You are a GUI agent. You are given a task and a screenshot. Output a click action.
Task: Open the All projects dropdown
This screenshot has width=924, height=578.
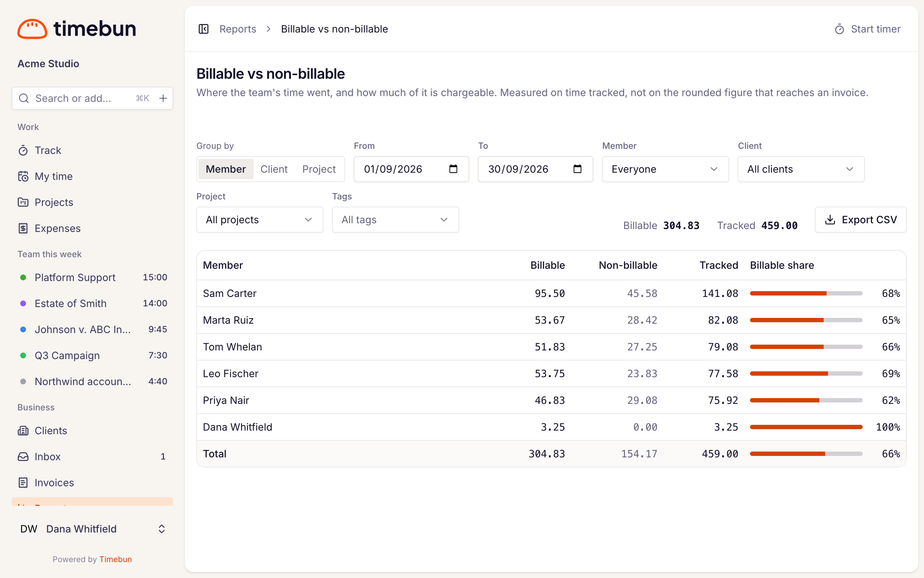tap(260, 220)
